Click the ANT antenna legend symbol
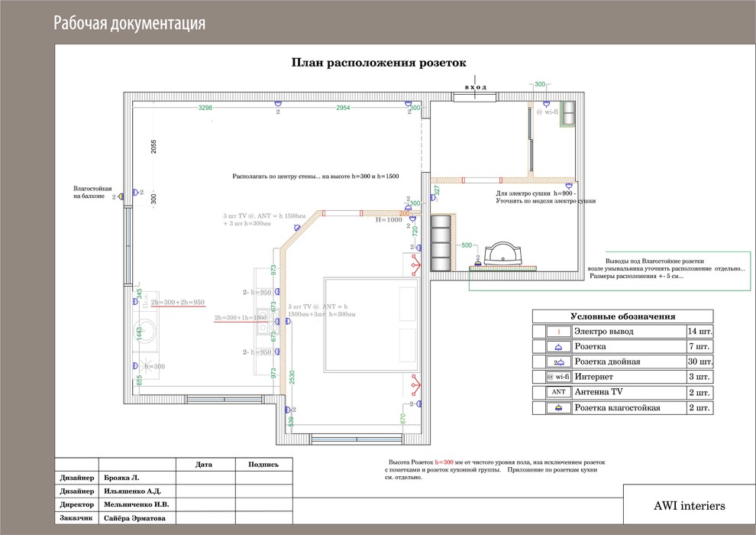The height and width of the screenshot is (535, 756). point(558,393)
